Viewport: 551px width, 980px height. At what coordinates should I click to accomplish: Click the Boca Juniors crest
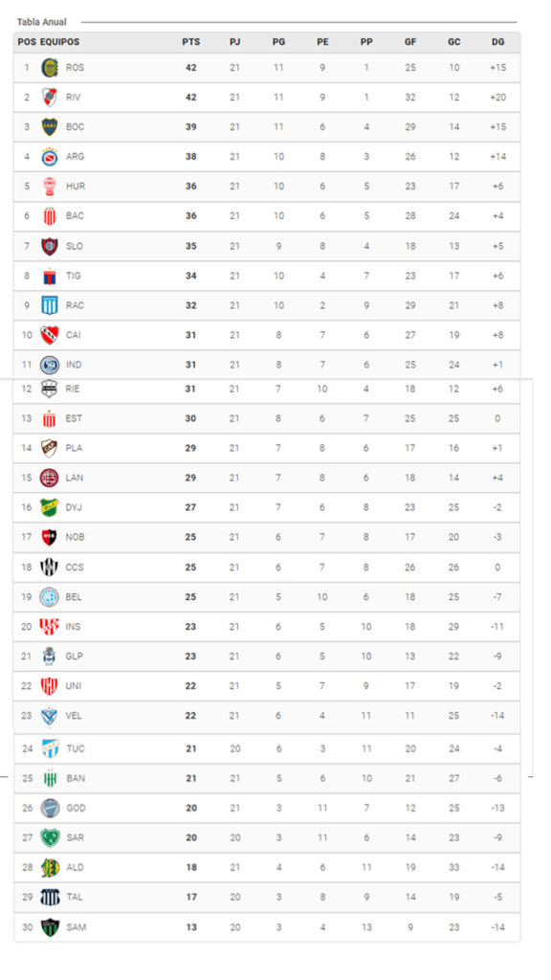click(x=50, y=126)
